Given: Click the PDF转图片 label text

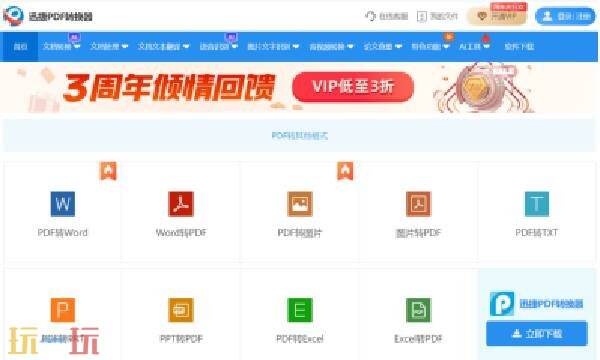Looking at the screenshot, I should (x=300, y=233).
